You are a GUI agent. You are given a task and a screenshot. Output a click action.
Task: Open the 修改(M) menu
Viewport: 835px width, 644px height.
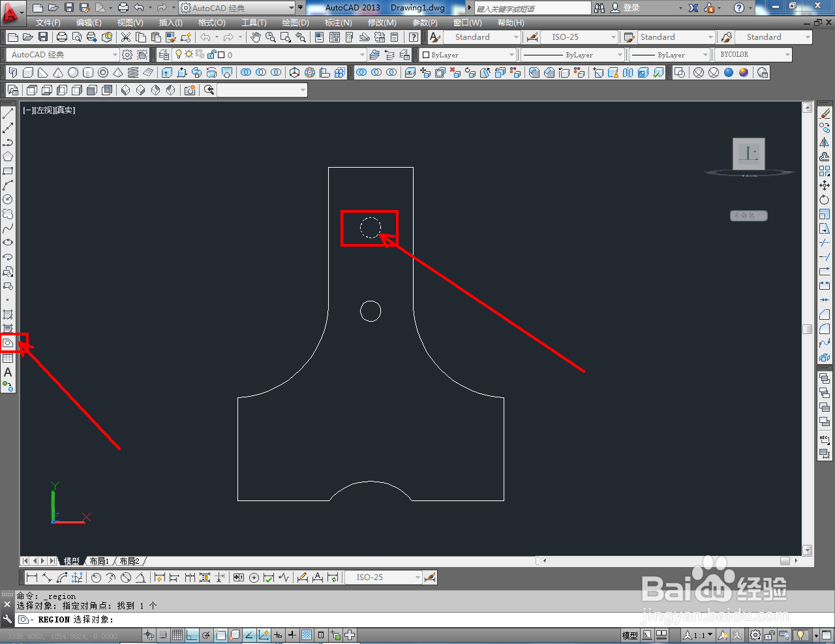click(x=382, y=23)
